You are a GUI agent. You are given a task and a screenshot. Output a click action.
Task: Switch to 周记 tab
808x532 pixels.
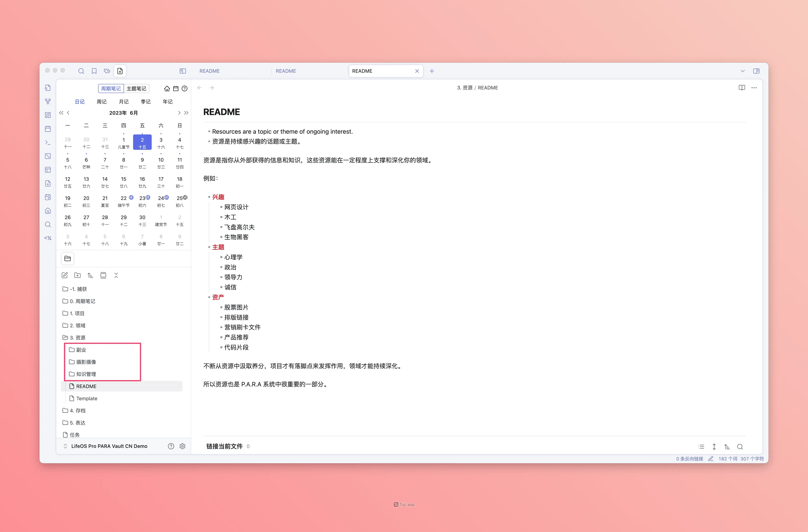coord(102,102)
